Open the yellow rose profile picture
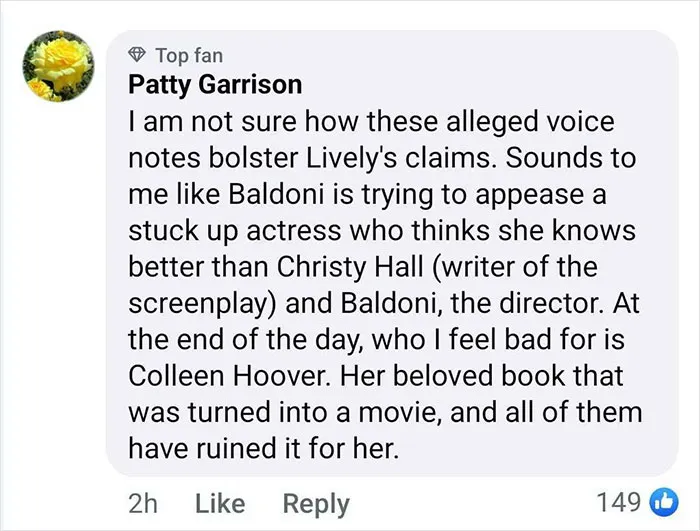 (x=59, y=66)
